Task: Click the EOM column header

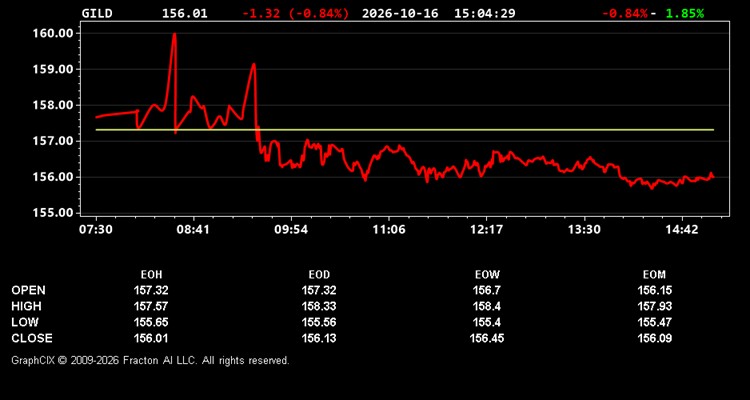Action: 654,275
